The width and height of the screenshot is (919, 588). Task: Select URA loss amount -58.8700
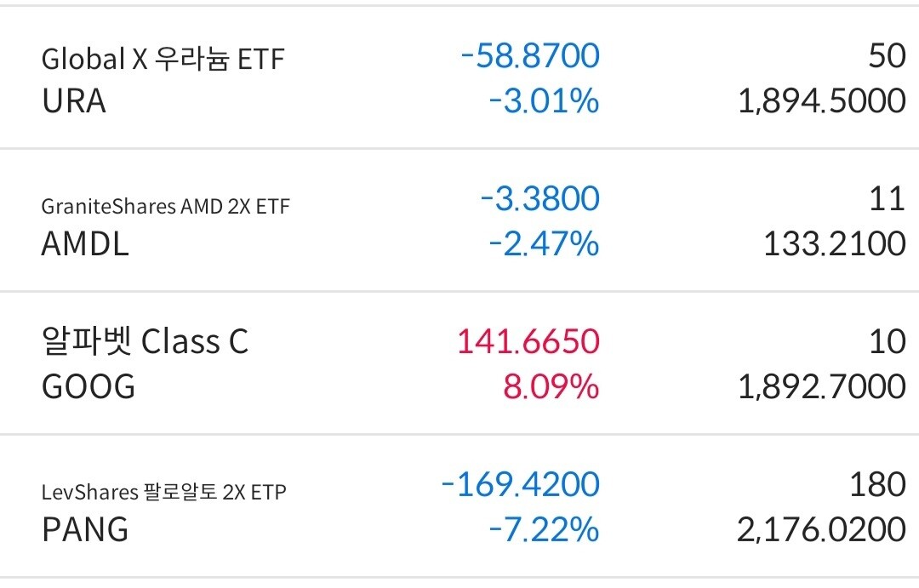pos(530,57)
